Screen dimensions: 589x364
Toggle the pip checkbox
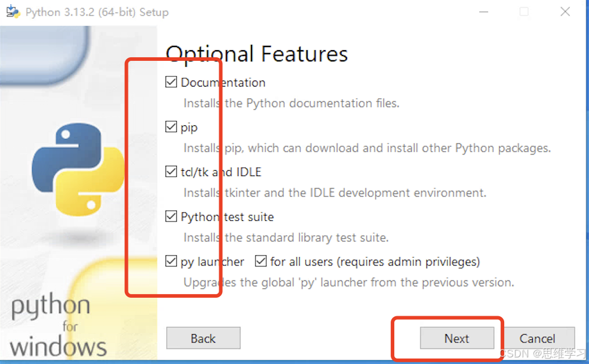(171, 127)
